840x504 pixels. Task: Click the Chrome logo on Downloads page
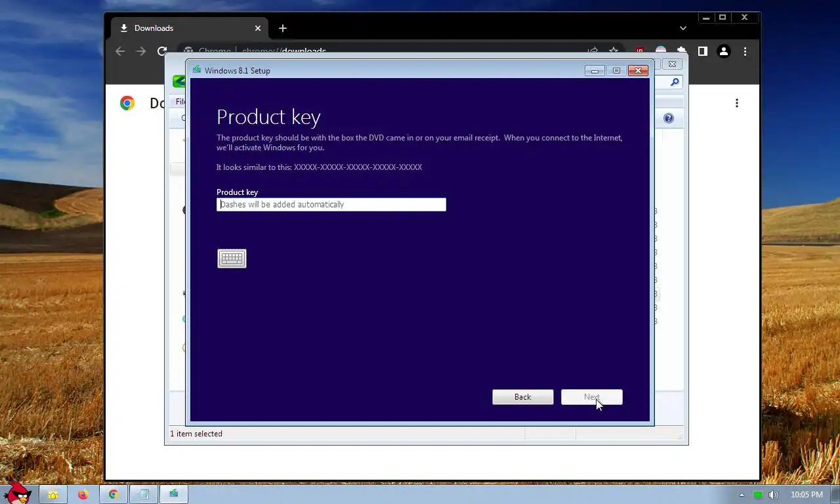[127, 103]
